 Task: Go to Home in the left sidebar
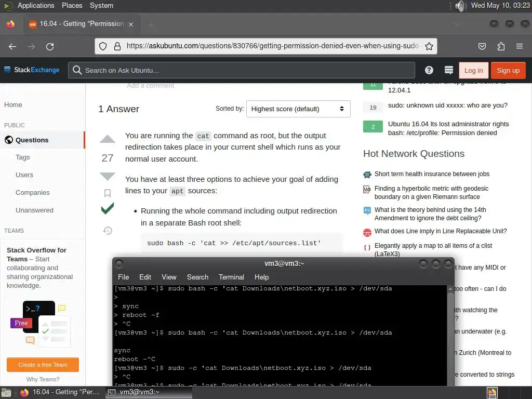tap(13, 105)
